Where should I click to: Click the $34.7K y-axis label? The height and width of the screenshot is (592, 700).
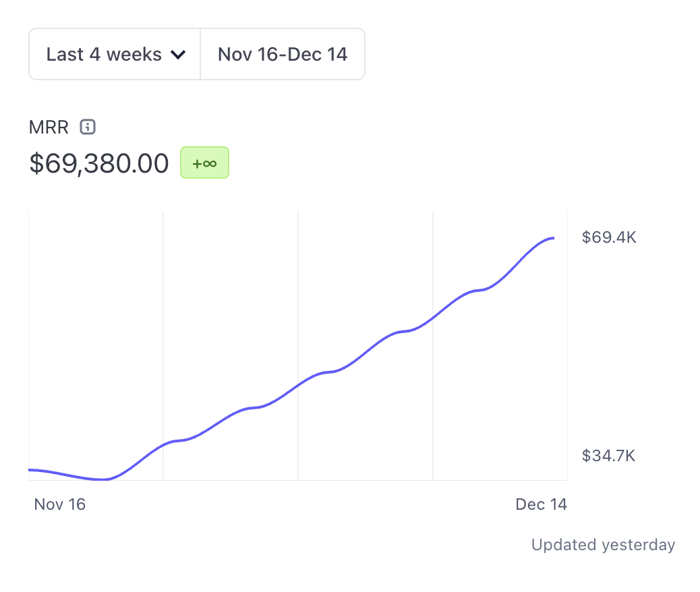pyautogui.click(x=608, y=456)
